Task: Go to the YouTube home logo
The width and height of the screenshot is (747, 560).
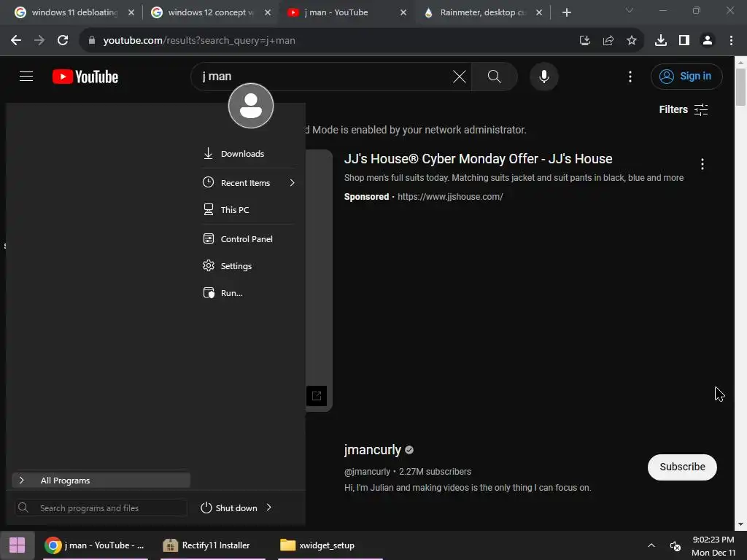Action: (85, 77)
